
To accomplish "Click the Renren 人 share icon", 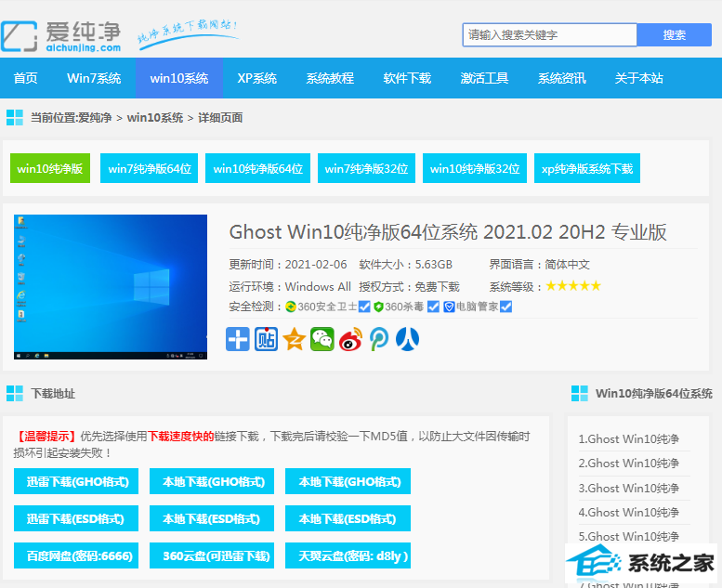I will 408,339.
